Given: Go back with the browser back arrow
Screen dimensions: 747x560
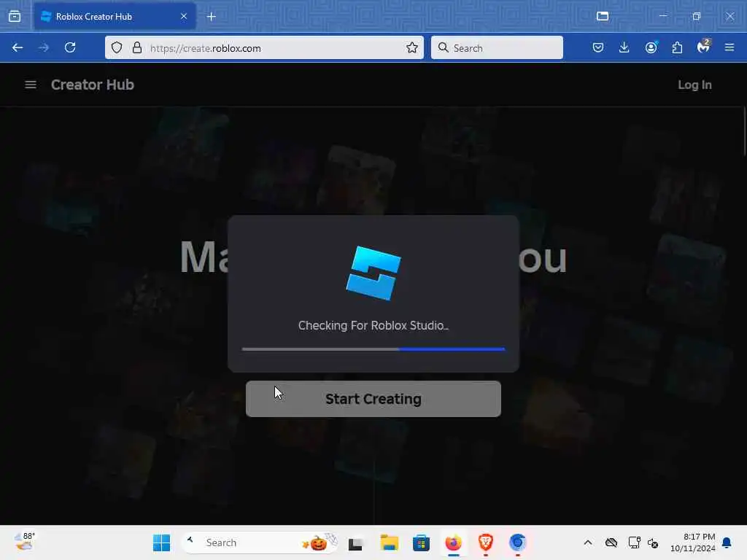Looking at the screenshot, I should pyautogui.click(x=18, y=47).
